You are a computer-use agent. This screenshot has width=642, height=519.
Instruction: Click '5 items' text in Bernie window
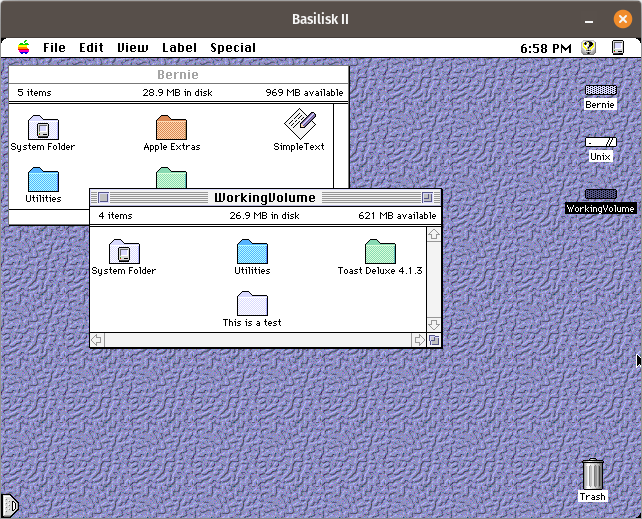coord(34,93)
